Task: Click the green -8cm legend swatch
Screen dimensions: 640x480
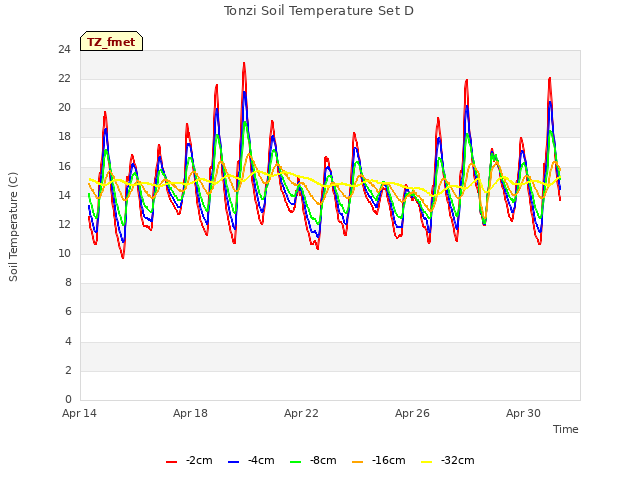Action: point(296,462)
